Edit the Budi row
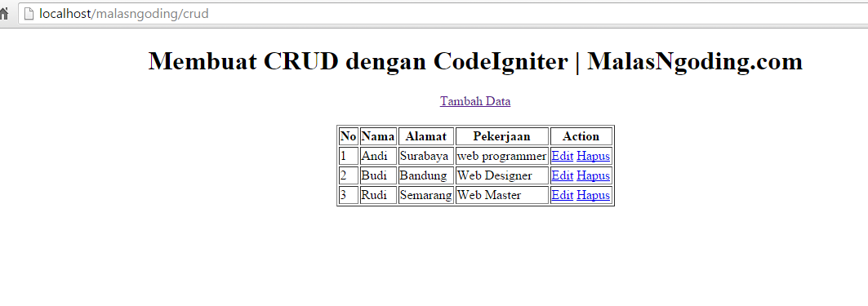 pyautogui.click(x=563, y=175)
